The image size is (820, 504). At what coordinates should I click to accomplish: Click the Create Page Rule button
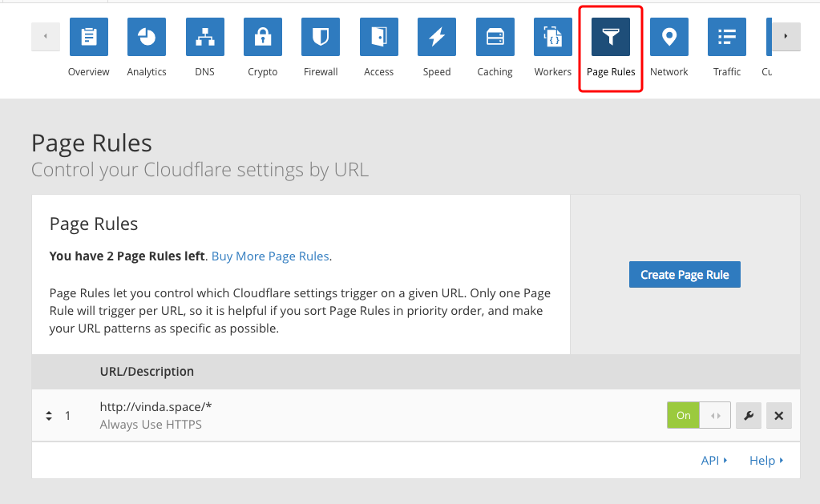coord(685,275)
